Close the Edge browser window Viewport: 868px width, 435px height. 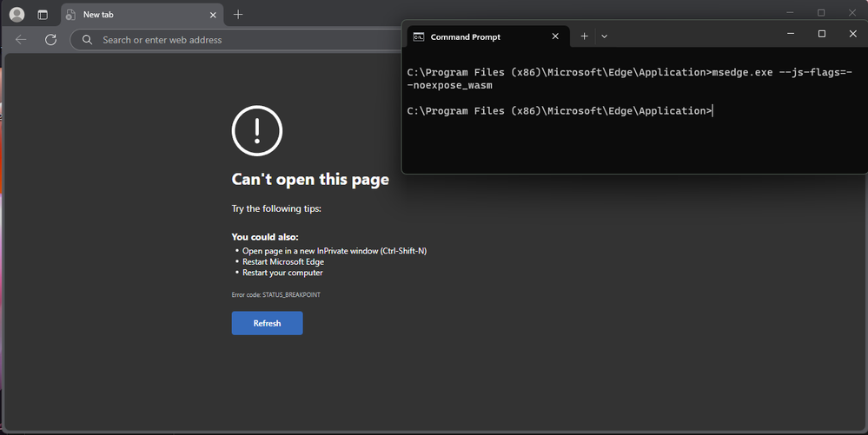point(852,12)
